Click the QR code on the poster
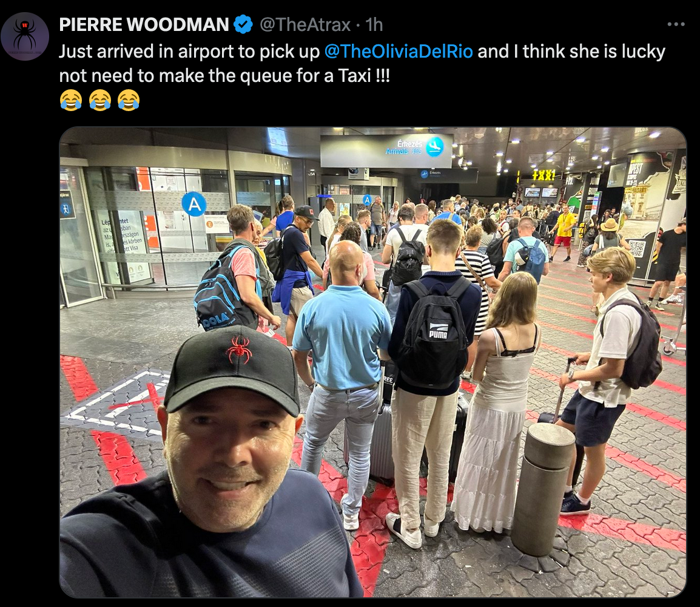 tap(638, 248)
